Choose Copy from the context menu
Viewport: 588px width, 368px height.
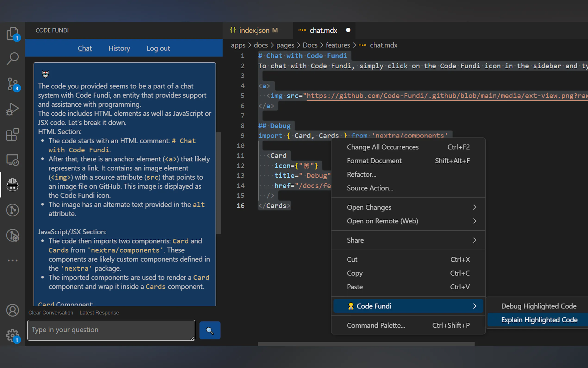tap(408, 273)
